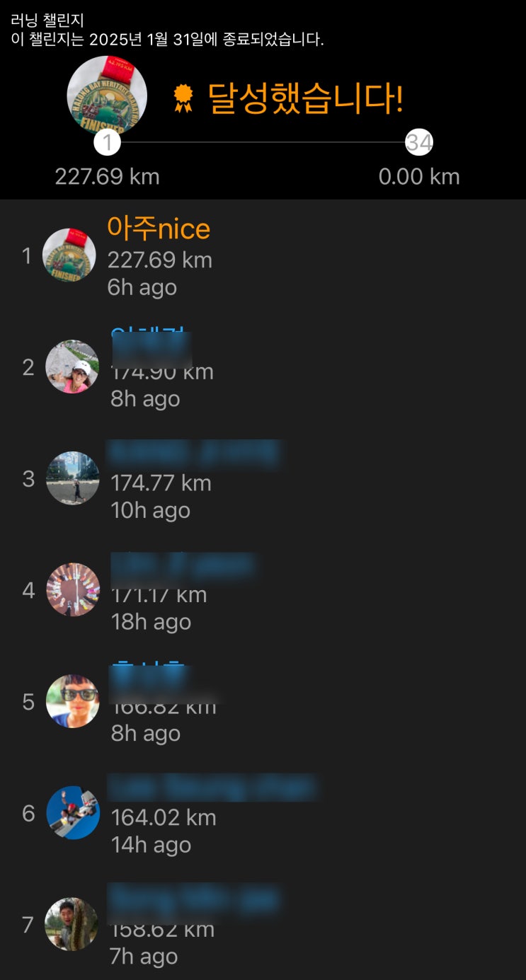
Task: Tap third place runner's street photo avatar
Action: 72,478
